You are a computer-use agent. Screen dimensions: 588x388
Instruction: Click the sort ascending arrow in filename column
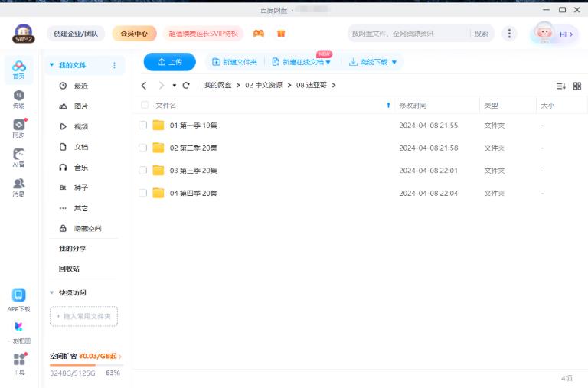388,106
